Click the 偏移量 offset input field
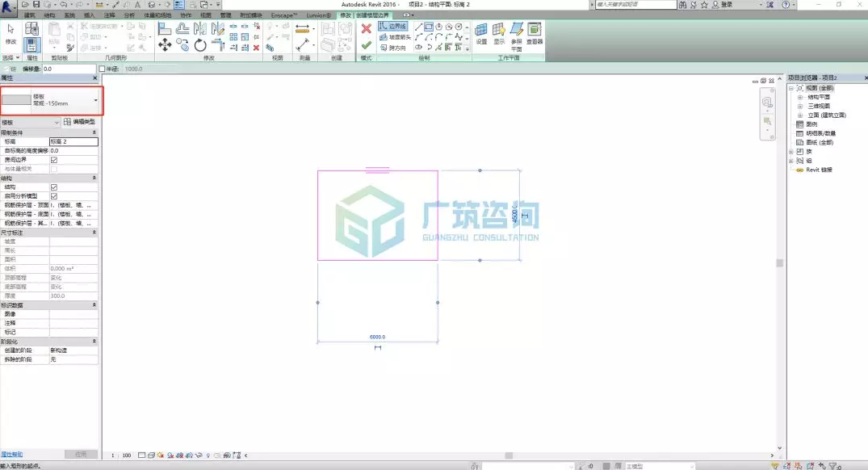The width and height of the screenshot is (868, 470). click(x=69, y=69)
